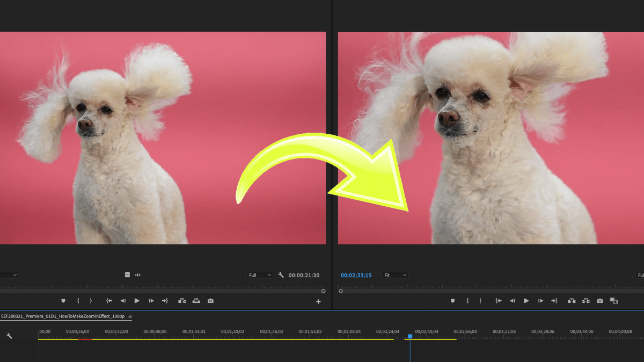The width and height of the screenshot is (644, 362).
Task: Click the Extract icon in the Program Monitor
Action: (x=586, y=301)
